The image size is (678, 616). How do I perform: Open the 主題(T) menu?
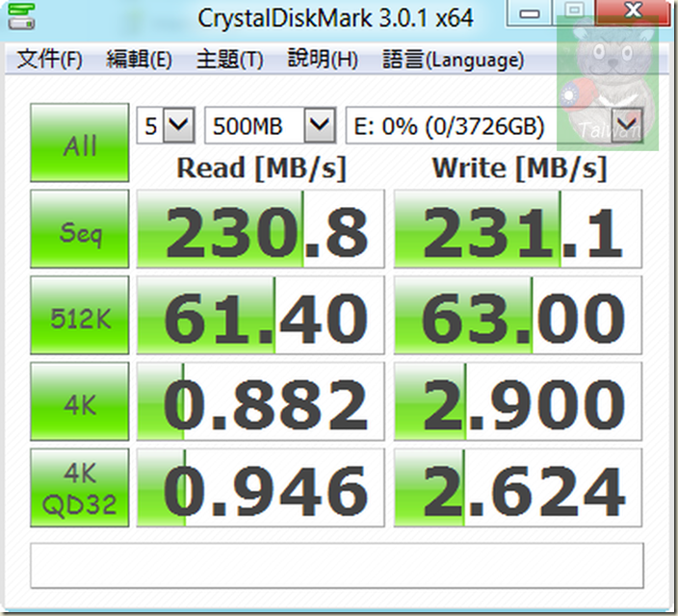[x=229, y=60]
